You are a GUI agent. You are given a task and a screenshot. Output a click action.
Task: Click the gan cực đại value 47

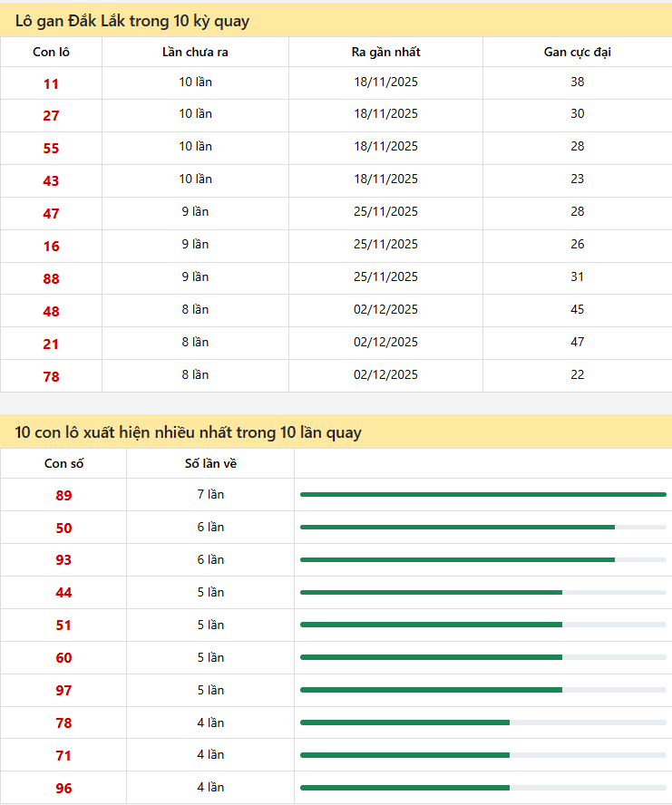pyautogui.click(x=577, y=342)
